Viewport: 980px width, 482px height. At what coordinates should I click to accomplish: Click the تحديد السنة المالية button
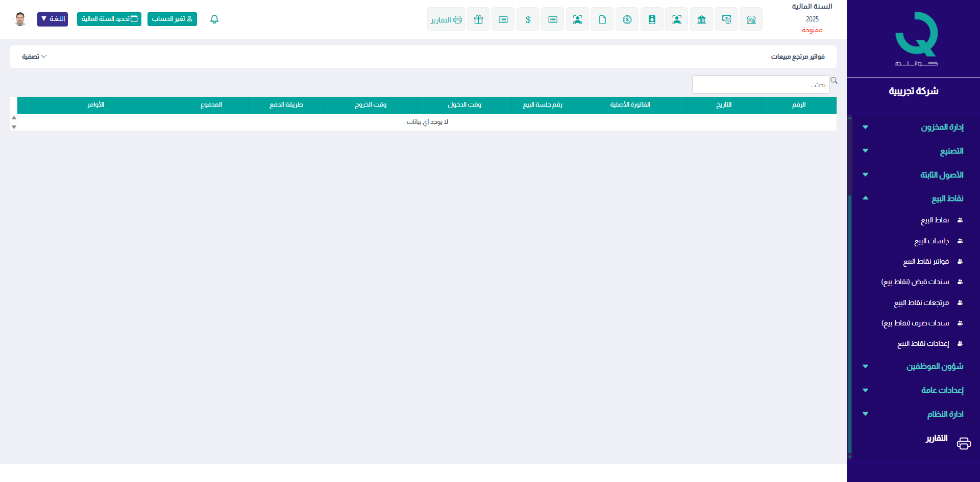[x=109, y=19]
